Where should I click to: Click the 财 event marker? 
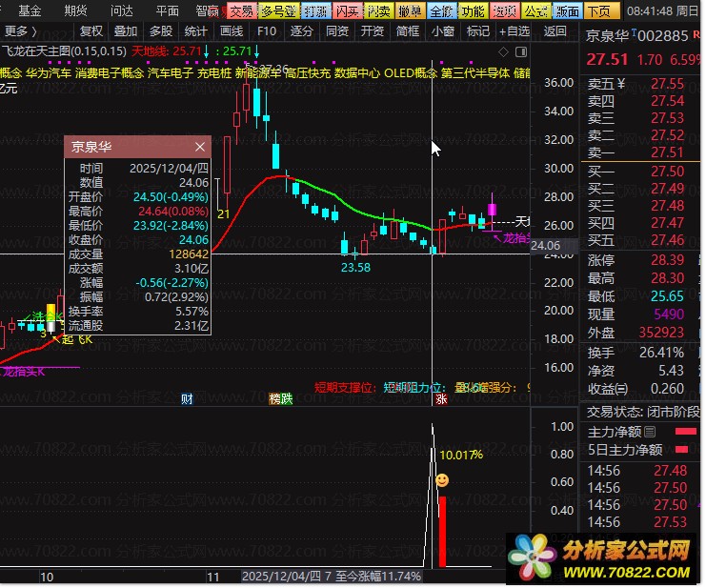coord(187,399)
